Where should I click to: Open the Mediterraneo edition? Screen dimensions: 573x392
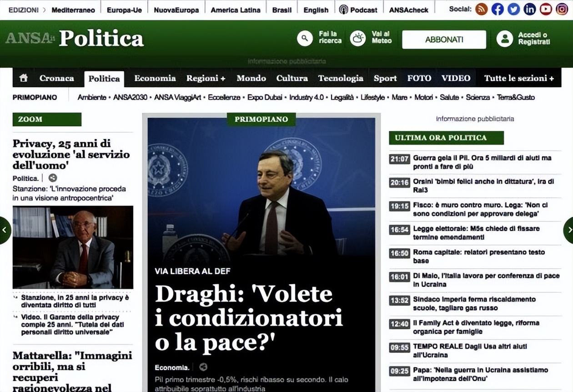tap(73, 10)
